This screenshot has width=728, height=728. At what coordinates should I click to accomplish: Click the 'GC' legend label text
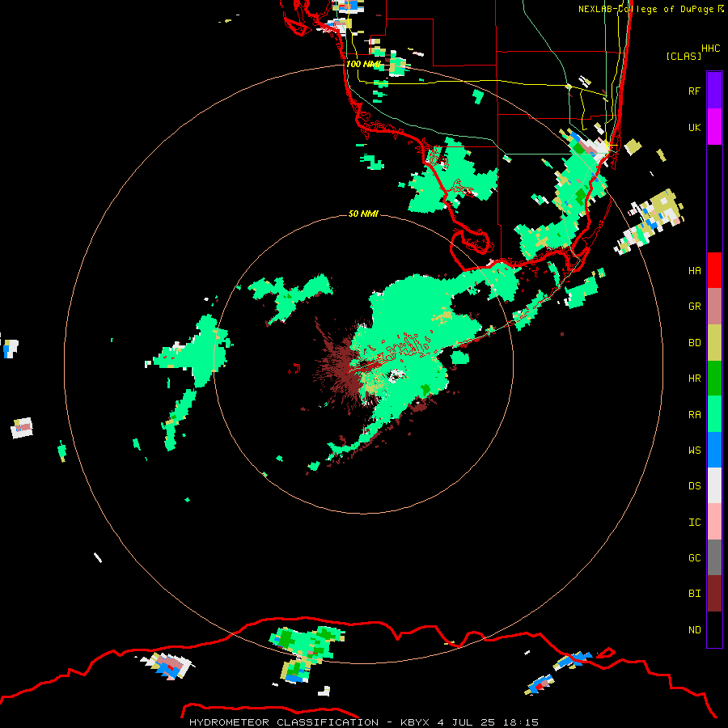(x=694, y=558)
